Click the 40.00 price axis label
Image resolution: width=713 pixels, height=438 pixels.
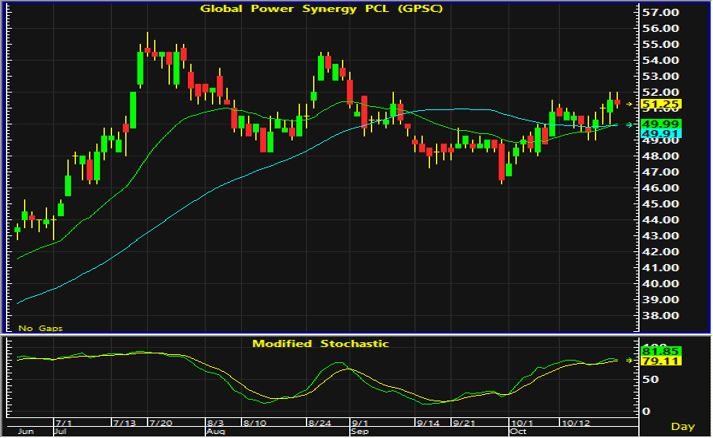(660, 283)
